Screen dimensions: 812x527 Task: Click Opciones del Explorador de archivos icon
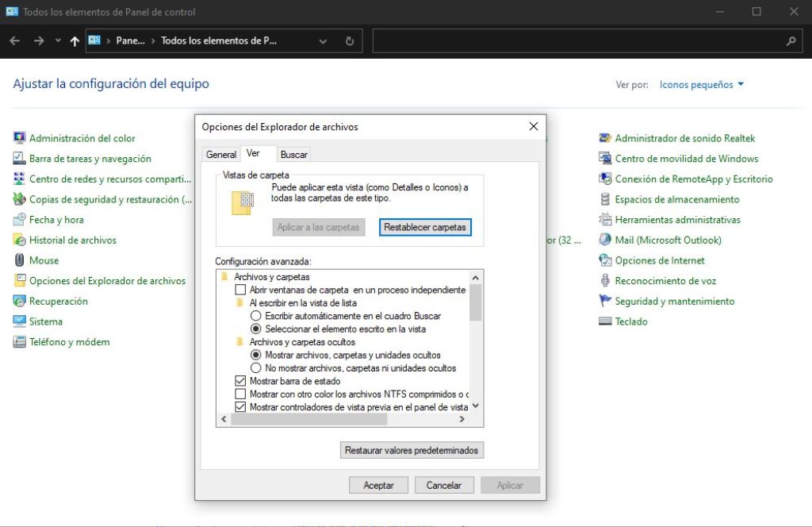click(19, 280)
